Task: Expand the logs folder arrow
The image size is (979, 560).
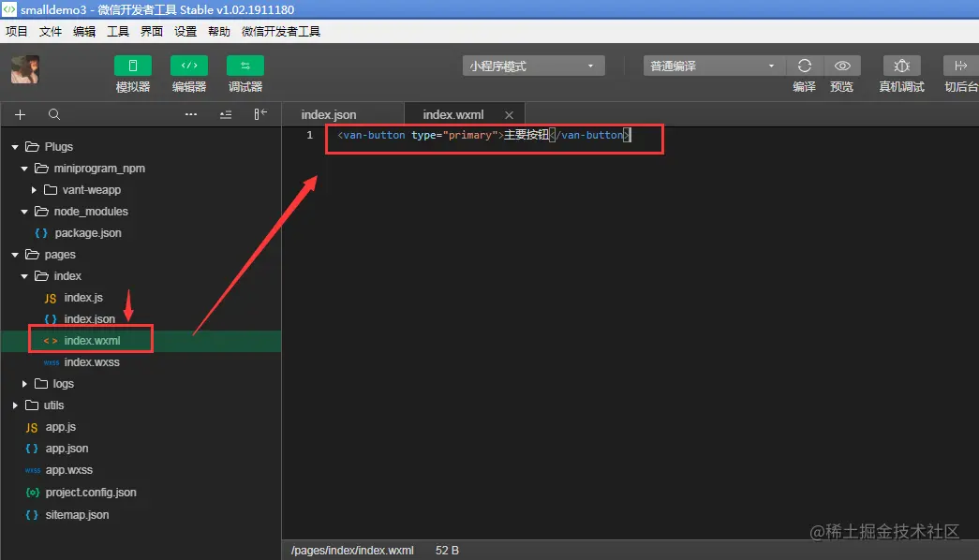Action: 24,384
